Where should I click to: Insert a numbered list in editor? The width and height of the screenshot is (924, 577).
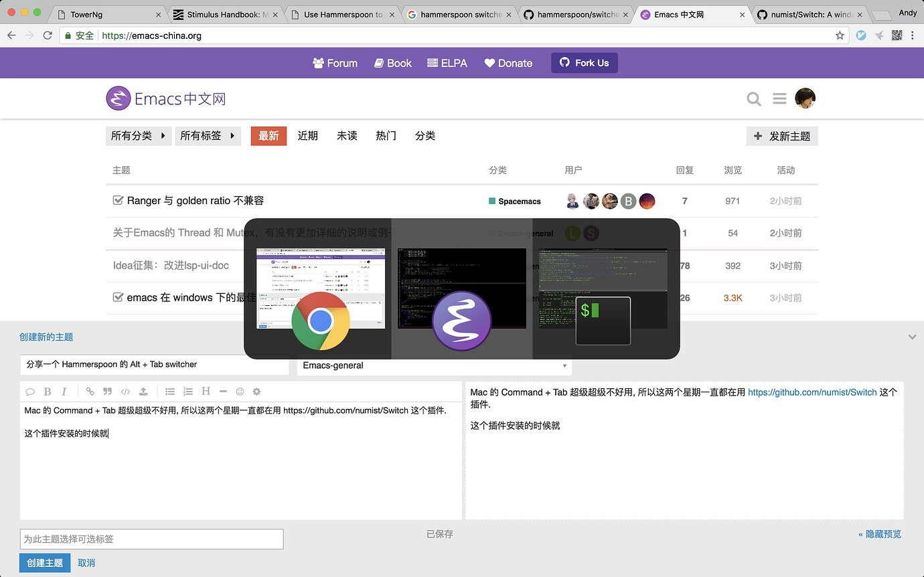[x=188, y=392]
